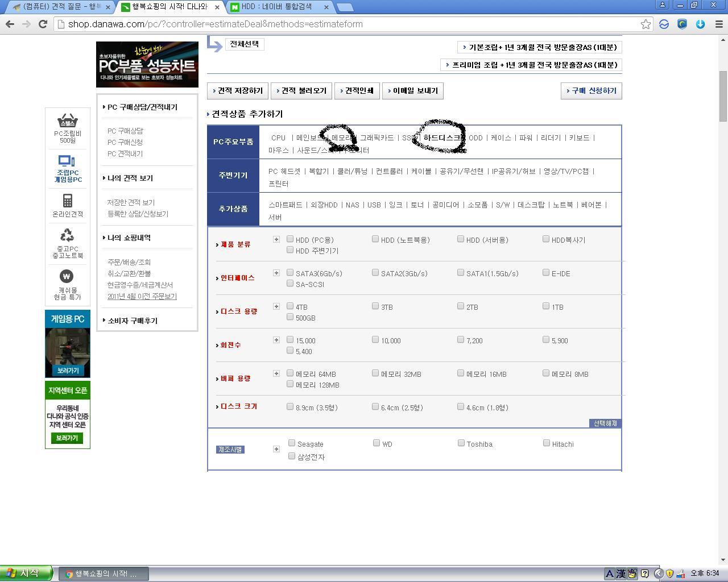Enable the 메모리 64MB buffer checkbox
This screenshot has width=728, height=582.
click(290, 373)
